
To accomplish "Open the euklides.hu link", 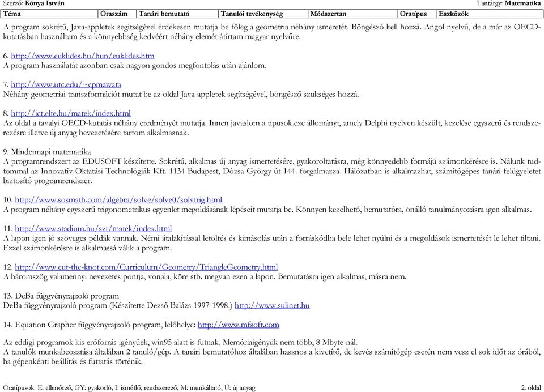I will click(x=83, y=56).
